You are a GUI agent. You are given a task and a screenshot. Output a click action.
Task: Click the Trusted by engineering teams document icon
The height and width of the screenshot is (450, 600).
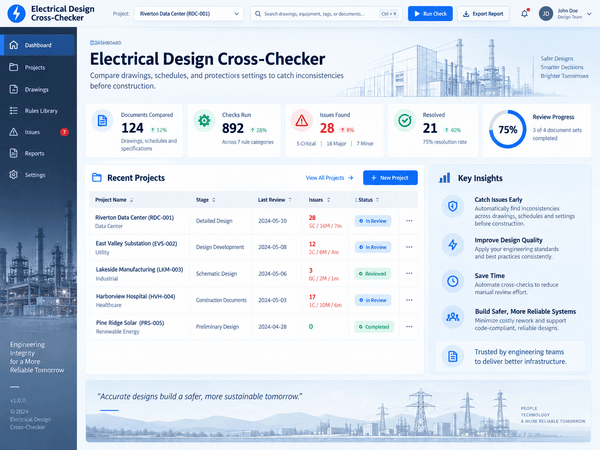(453, 356)
